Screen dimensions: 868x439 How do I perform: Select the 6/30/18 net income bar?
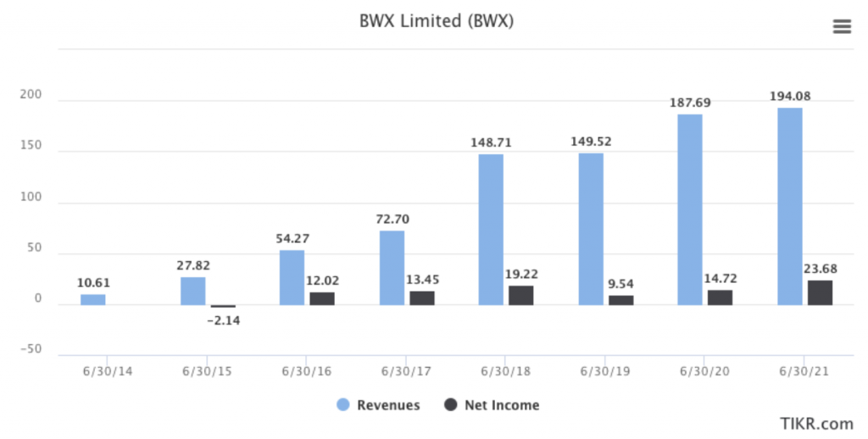coord(521,296)
